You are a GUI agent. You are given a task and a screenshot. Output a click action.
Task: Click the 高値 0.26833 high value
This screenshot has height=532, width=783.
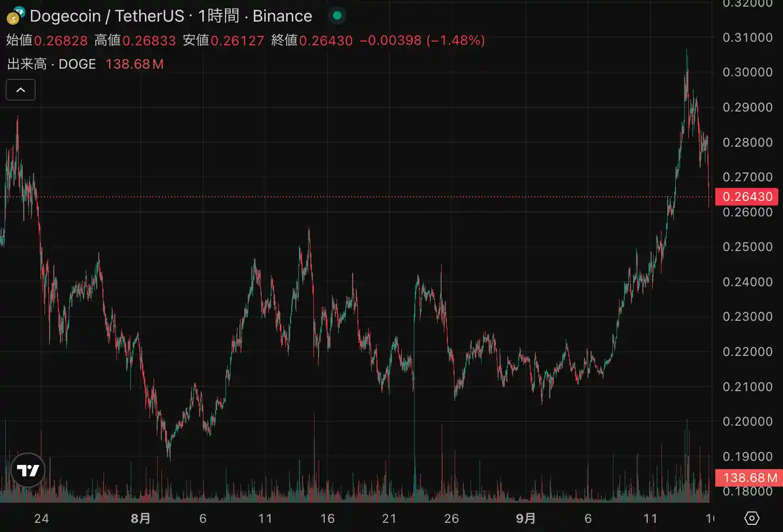pyautogui.click(x=135, y=40)
